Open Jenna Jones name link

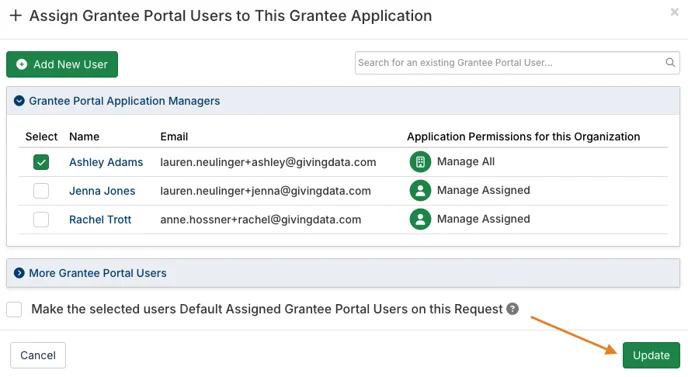[102, 191]
